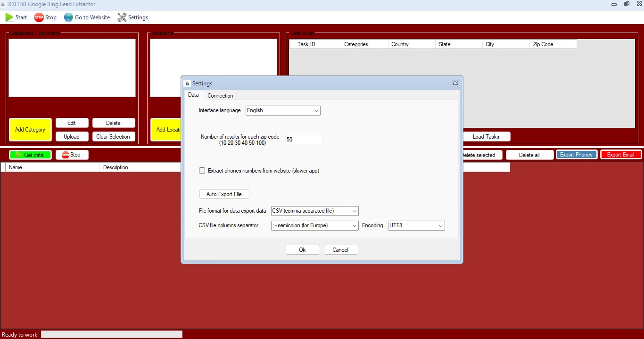Open Encoding UTF8 dropdown
Viewport: 644px width, 339px height.
pos(416,225)
